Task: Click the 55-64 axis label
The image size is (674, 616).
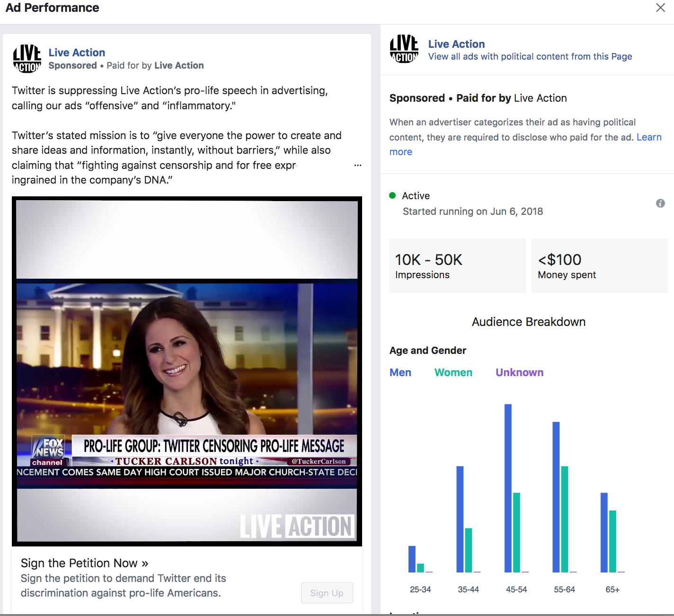Action: click(x=564, y=590)
